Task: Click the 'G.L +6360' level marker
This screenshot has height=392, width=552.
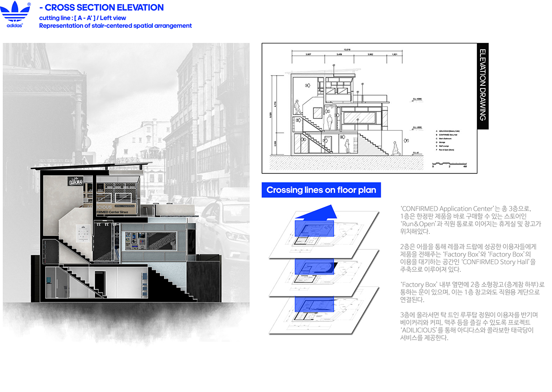Action: coord(417,99)
